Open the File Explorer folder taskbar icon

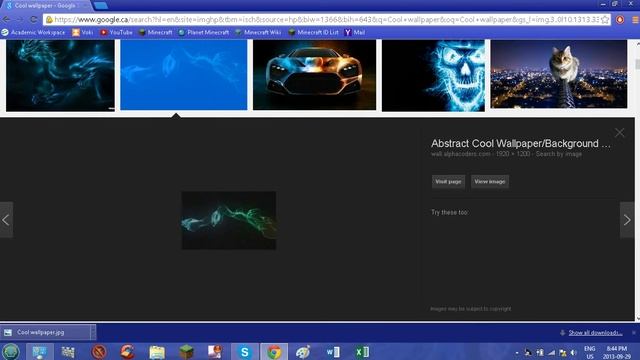pos(157,351)
